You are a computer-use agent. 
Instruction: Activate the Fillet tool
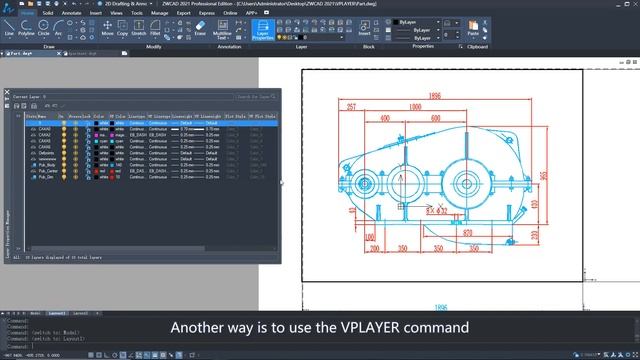click(x=155, y=29)
